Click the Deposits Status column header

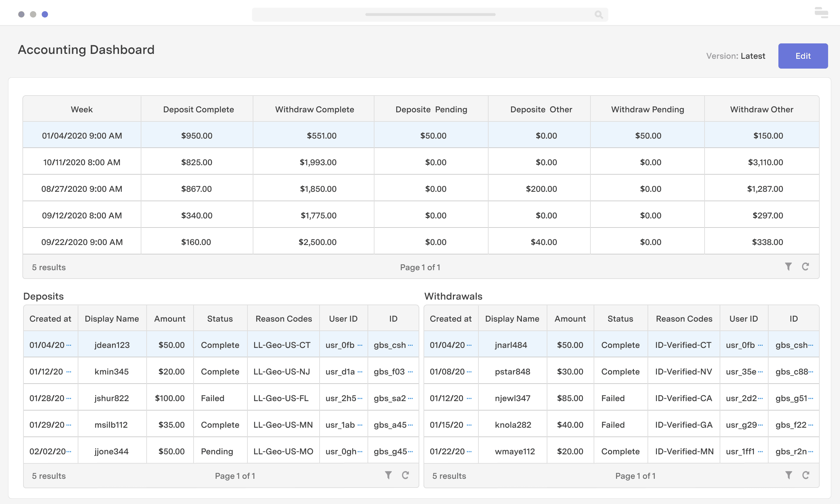(220, 318)
